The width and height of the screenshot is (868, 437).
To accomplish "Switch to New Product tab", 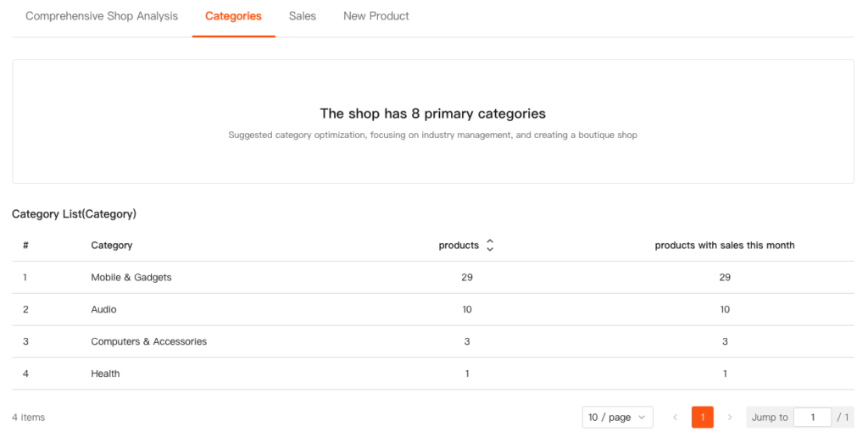I will point(376,16).
